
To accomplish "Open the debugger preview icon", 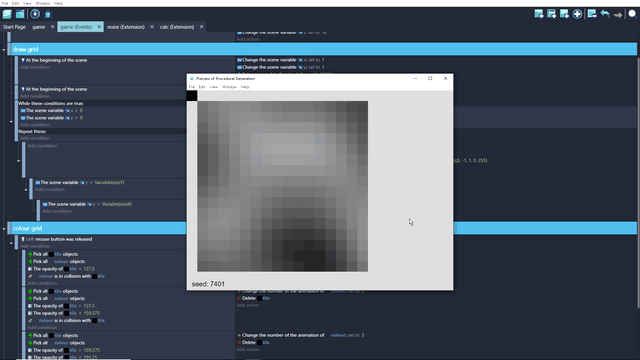I will (x=48, y=14).
